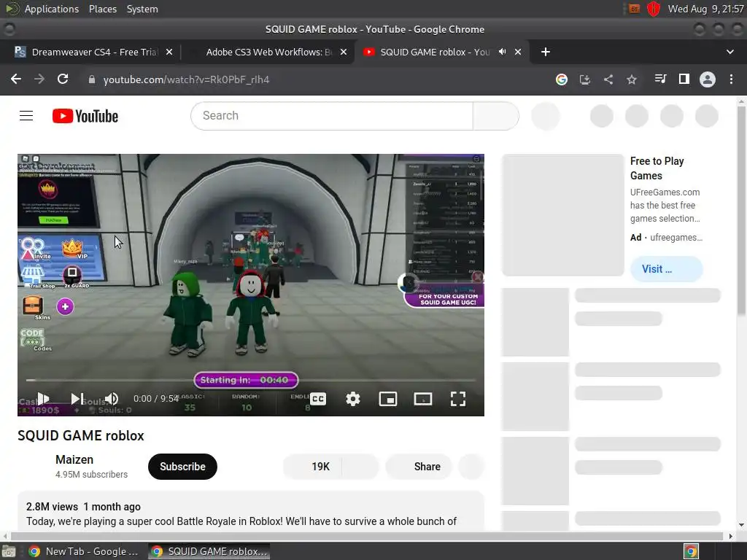
Task: Open the clock showing Wed Aug 9
Action: pyautogui.click(x=705, y=9)
